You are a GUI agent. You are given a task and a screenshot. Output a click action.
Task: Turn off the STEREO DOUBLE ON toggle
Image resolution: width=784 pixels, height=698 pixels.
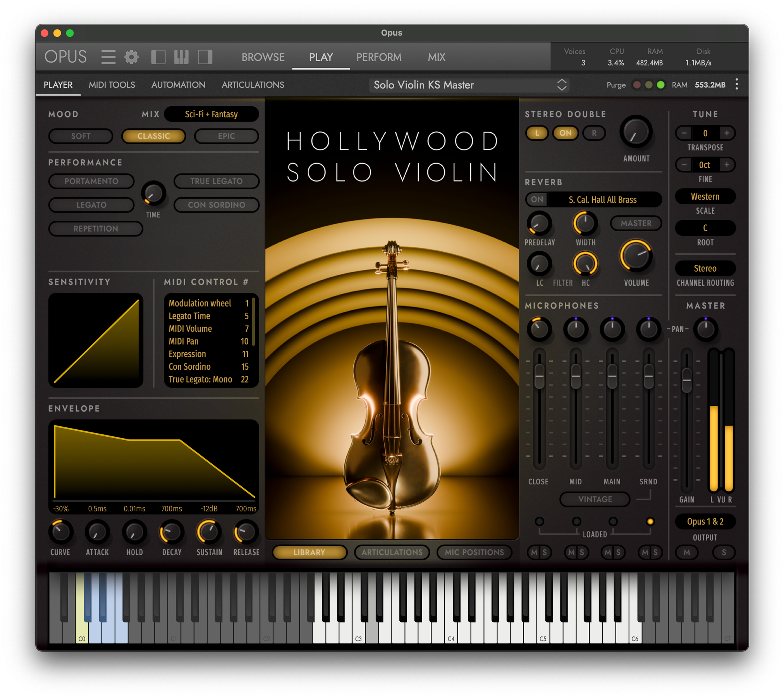pos(566,133)
